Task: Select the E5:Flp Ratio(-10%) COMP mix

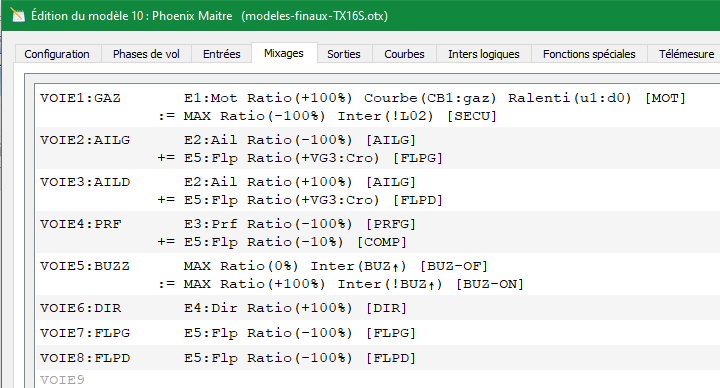Action: point(377,242)
